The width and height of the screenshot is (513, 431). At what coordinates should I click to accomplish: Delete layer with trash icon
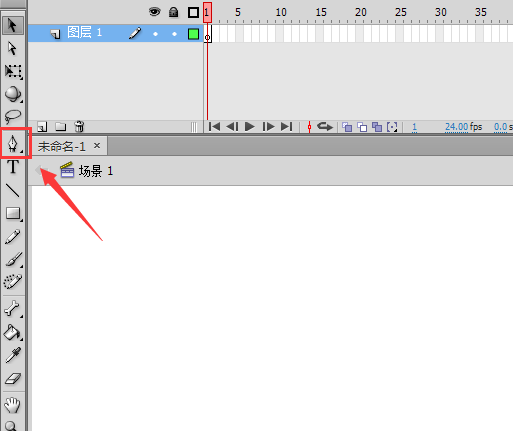pyautogui.click(x=79, y=127)
